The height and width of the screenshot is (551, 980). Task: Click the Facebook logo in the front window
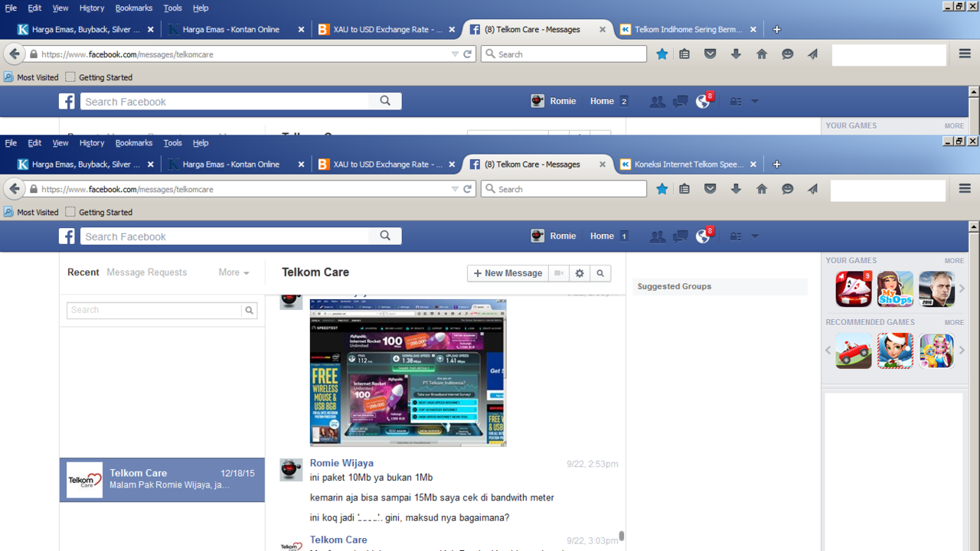(67, 236)
